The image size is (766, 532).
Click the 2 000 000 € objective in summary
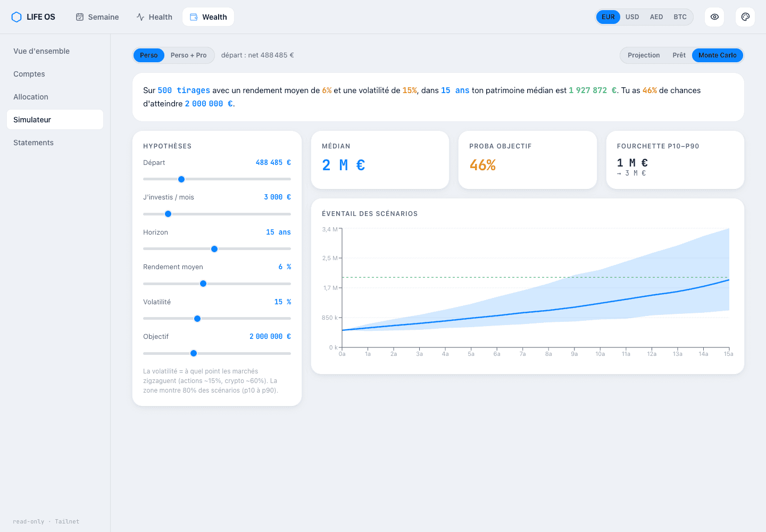point(209,104)
